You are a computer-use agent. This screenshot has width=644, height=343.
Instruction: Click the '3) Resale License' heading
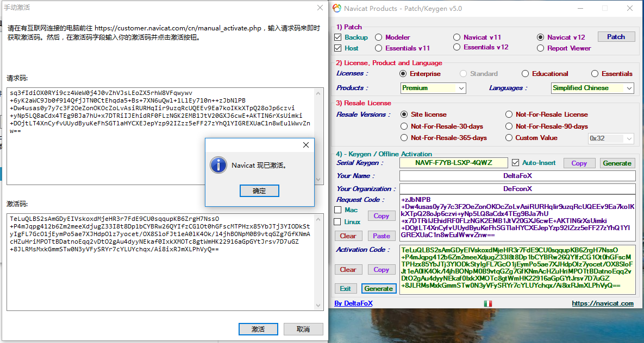click(364, 103)
